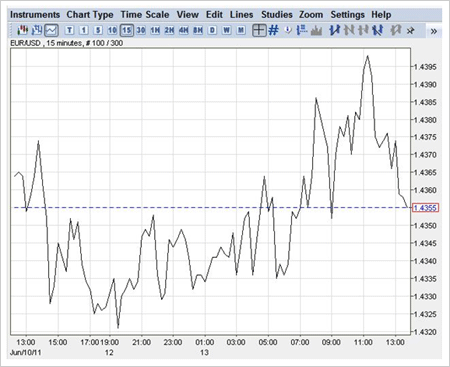Expand hidden toolbar items with double chevron

click(434, 31)
